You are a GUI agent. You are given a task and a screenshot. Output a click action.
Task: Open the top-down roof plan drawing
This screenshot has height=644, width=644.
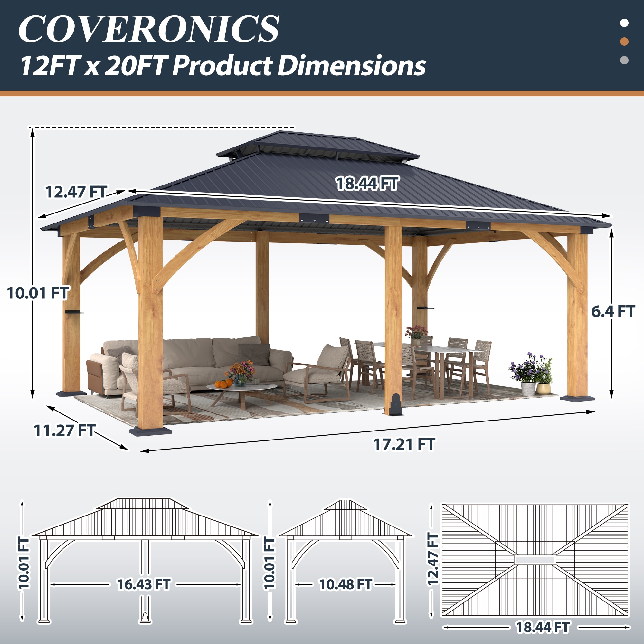pyautogui.click(x=535, y=560)
